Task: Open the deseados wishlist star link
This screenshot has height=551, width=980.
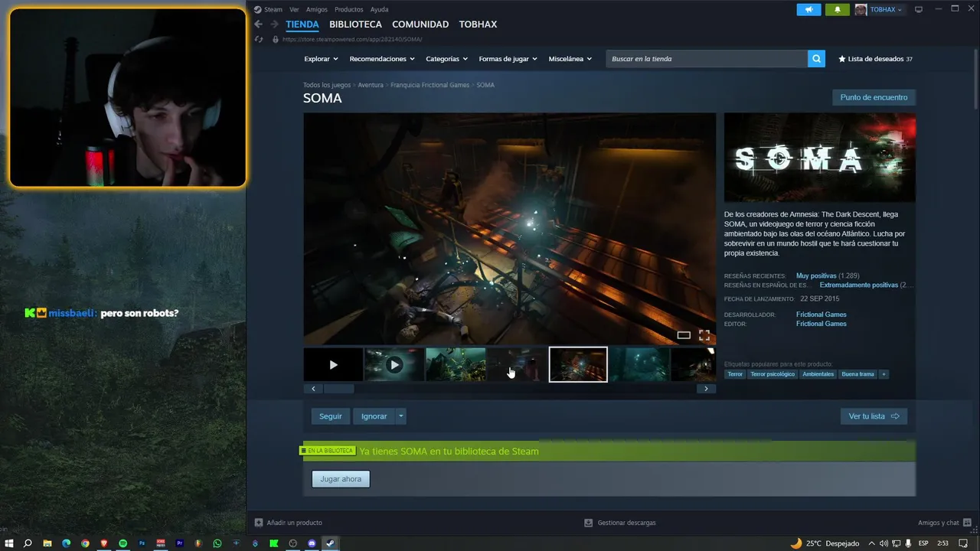Action: 875,59
